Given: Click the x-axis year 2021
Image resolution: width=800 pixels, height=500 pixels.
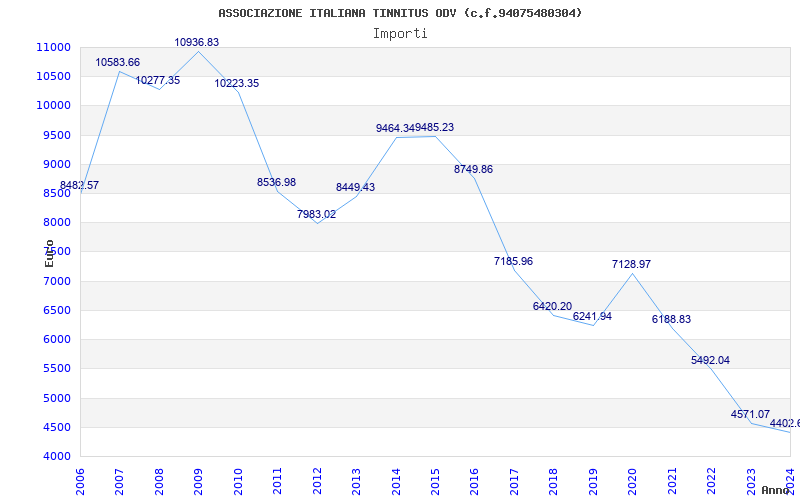Looking at the screenshot, I should (672, 482).
